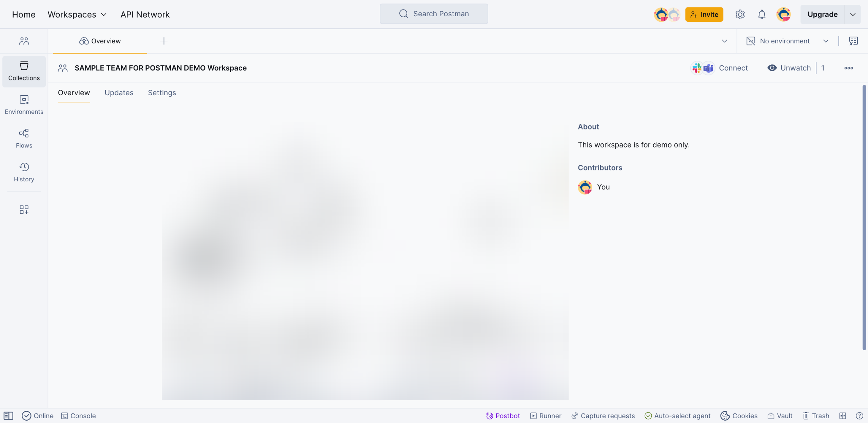
Task: Open Cookies manager in footer
Action: (739, 416)
